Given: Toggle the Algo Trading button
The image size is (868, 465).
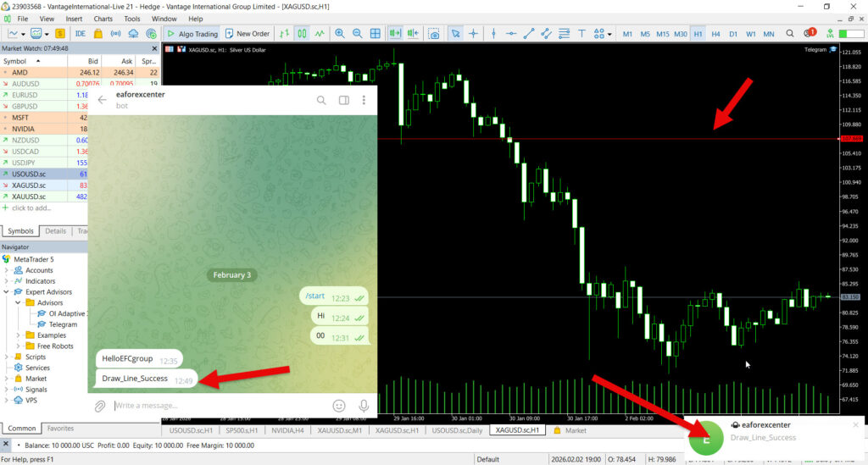Looking at the screenshot, I should pos(192,34).
